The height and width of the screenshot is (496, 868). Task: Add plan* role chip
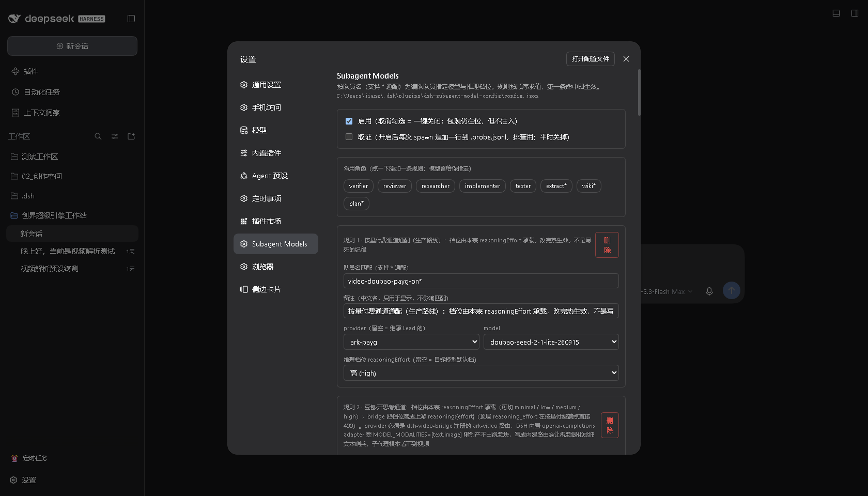[357, 204]
